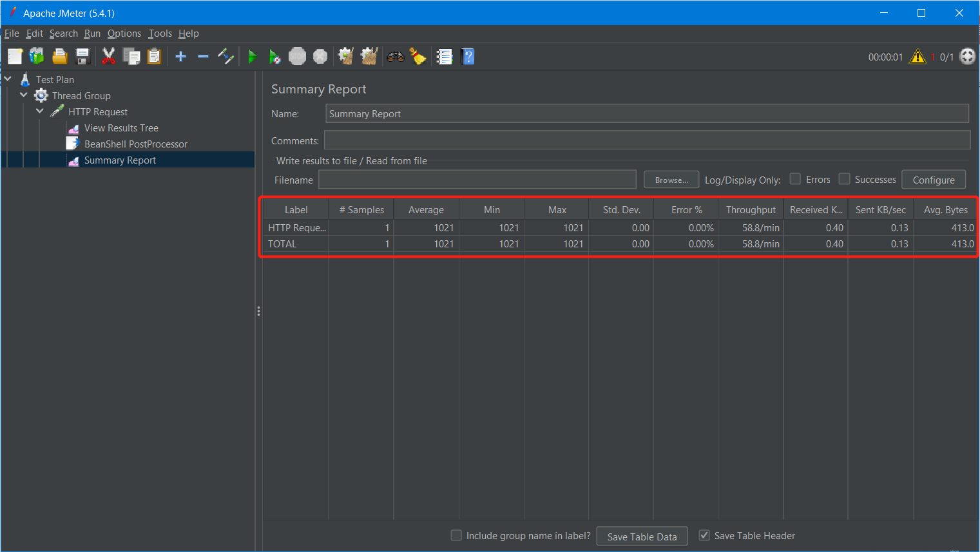This screenshot has height=552, width=980.
Task: Select Summary Report in tree
Action: [120, 160]
